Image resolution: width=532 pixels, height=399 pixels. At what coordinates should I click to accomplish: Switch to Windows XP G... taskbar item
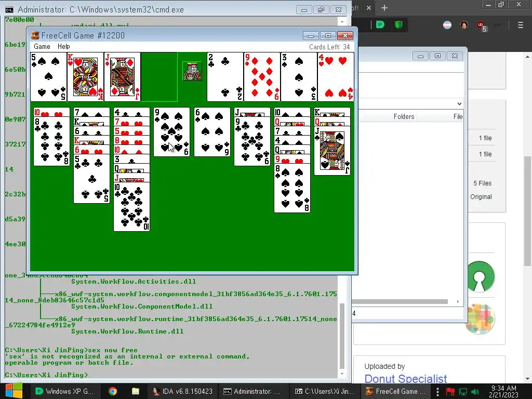[64, 391]
